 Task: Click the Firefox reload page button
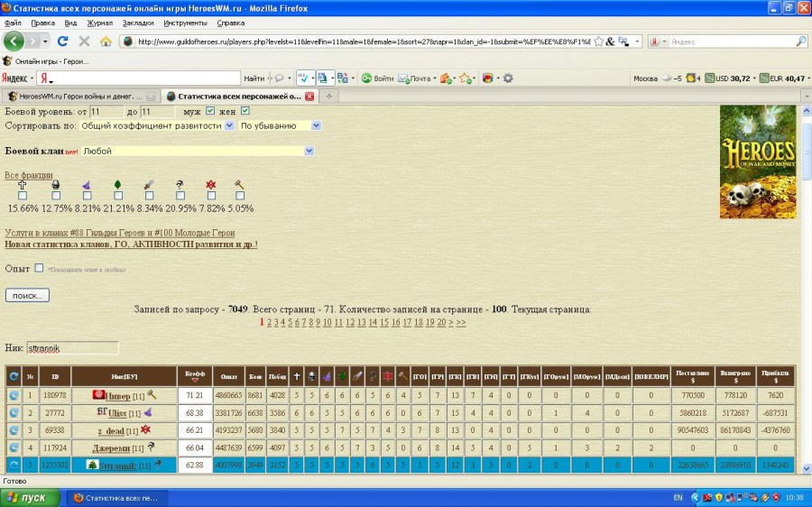click(x=62, y=41)
